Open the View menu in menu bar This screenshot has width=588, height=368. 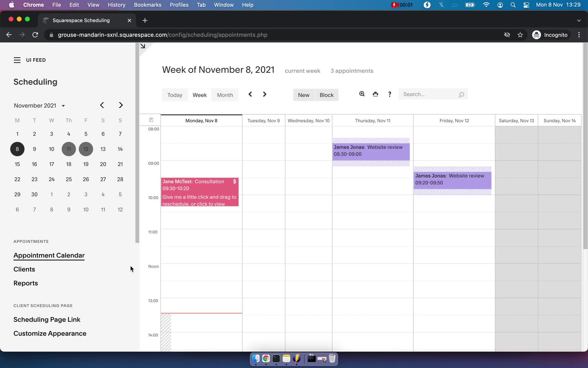click(x=93, y=5)
